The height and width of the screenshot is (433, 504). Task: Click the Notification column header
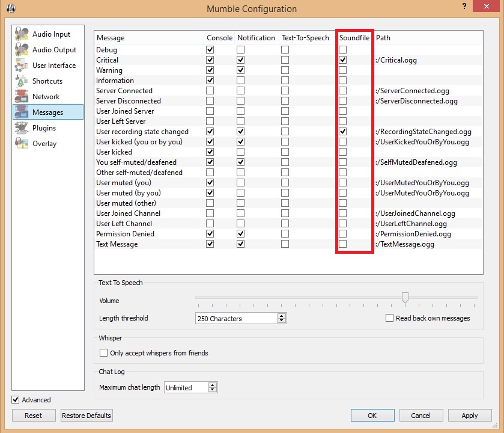click(x=257, y=38)
